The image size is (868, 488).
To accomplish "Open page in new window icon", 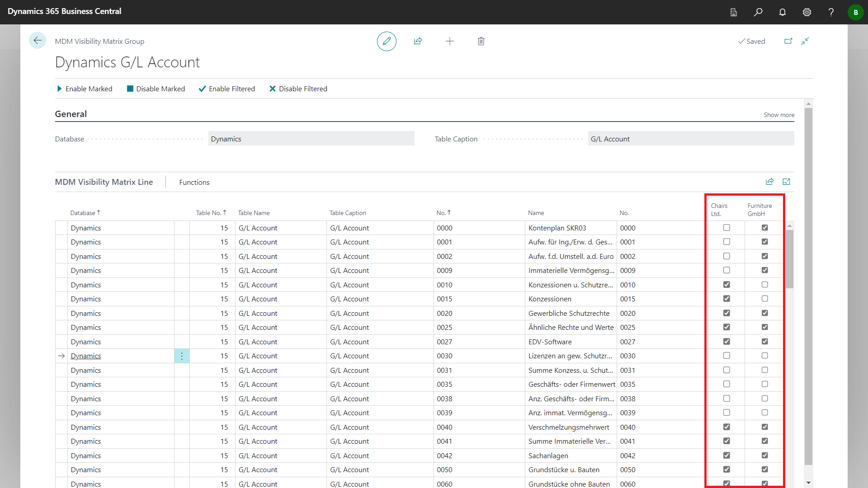I will pyautogui.click(x=788, y=41).
